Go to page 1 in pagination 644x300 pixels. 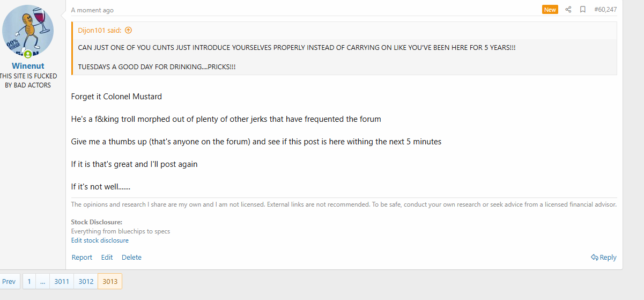tap(29, 281)
